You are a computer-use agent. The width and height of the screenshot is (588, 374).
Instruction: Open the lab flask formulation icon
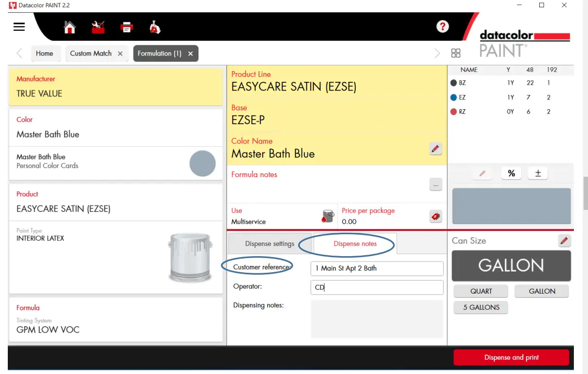(x=155, y=27)
